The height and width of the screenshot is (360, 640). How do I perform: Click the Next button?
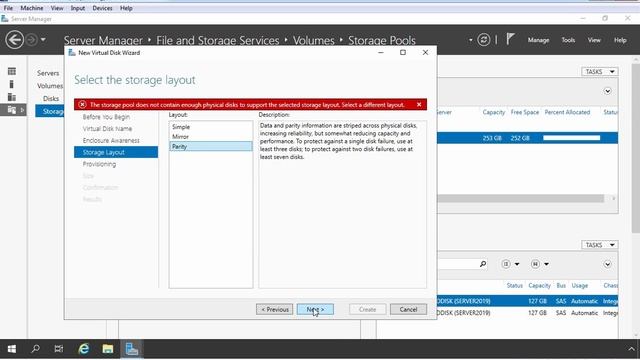click(315, 309)
